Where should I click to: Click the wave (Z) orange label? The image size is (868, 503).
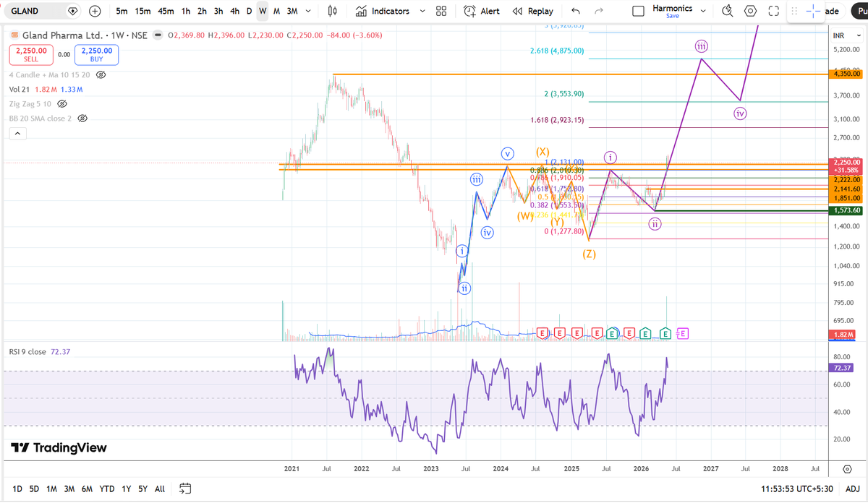pos(590,254)
